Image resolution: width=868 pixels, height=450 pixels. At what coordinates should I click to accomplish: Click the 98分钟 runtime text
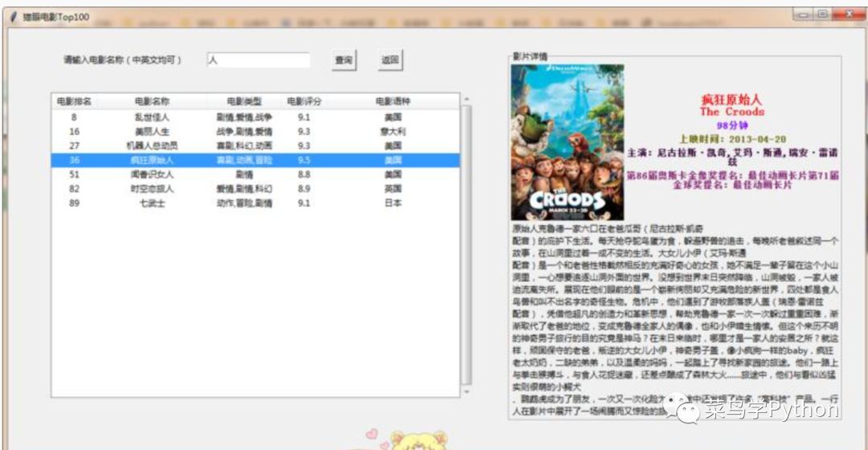[x=732, y=125]
